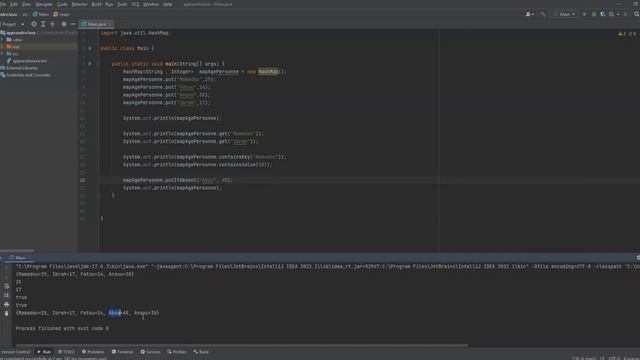Select the Main.java editor tab

[96, 24]
